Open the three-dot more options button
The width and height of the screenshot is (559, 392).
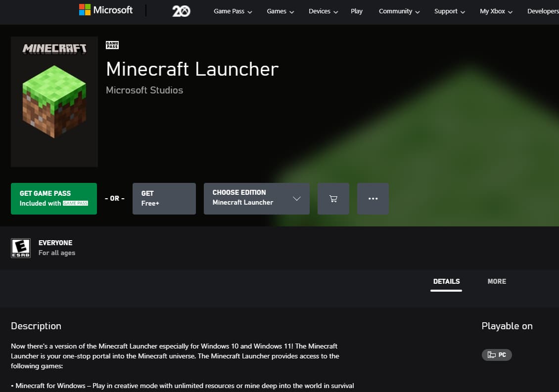click(373, 199)
